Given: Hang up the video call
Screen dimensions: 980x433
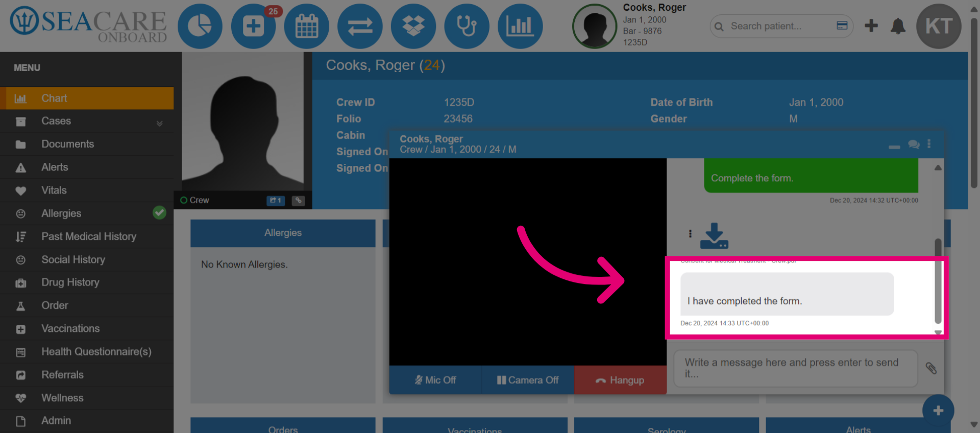Looking at the screenshot, I should coord(621,380).
